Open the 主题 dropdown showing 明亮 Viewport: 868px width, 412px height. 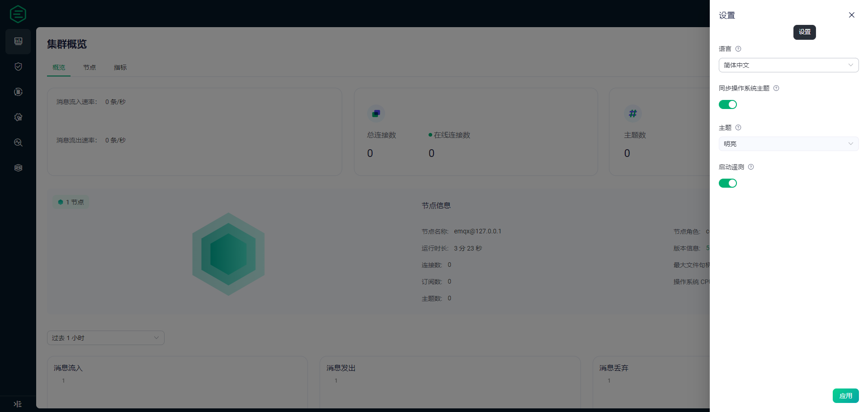tap(788, 144)
